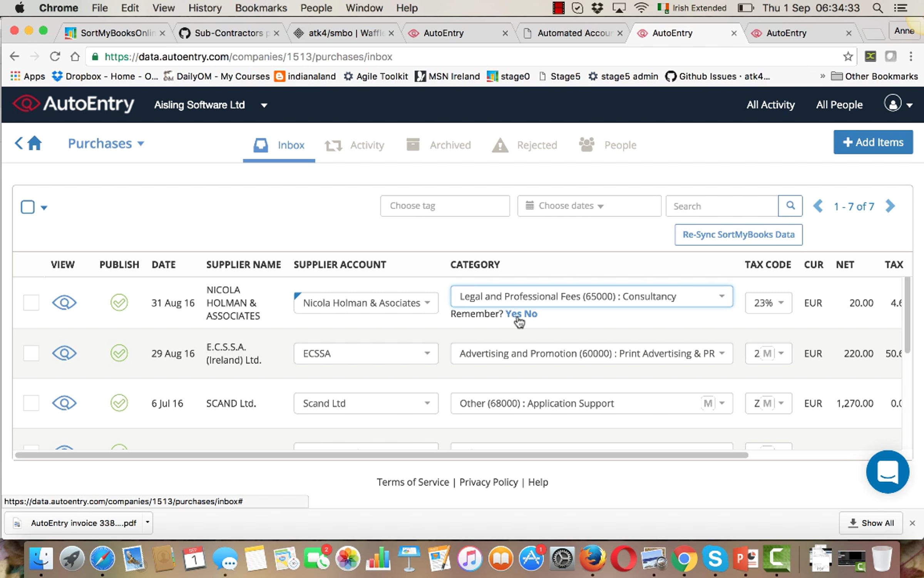Go to next page of results
The image size is (924, 578).
coord(890,206)
